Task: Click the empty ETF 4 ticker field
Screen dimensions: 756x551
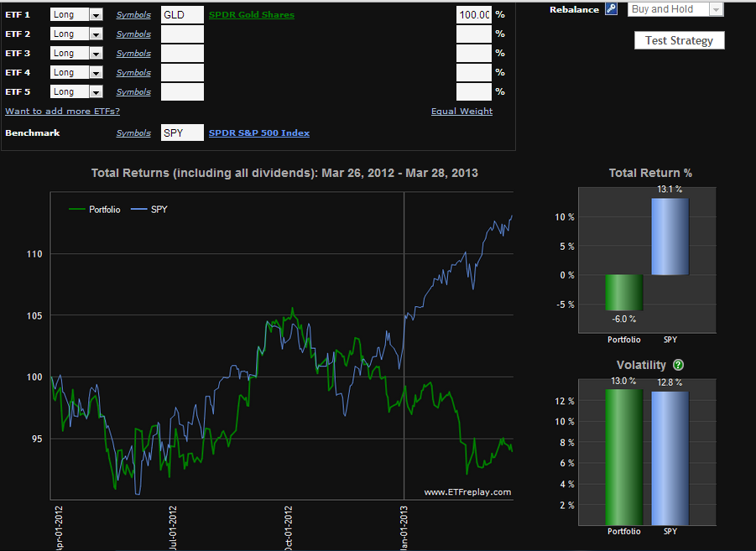Action: [182, 73]
